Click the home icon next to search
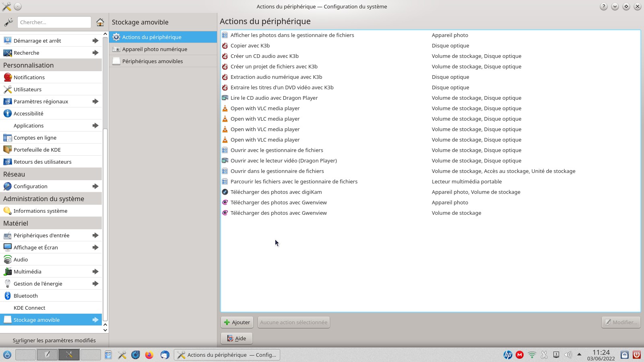644x362 pixels. coord(100,22)
